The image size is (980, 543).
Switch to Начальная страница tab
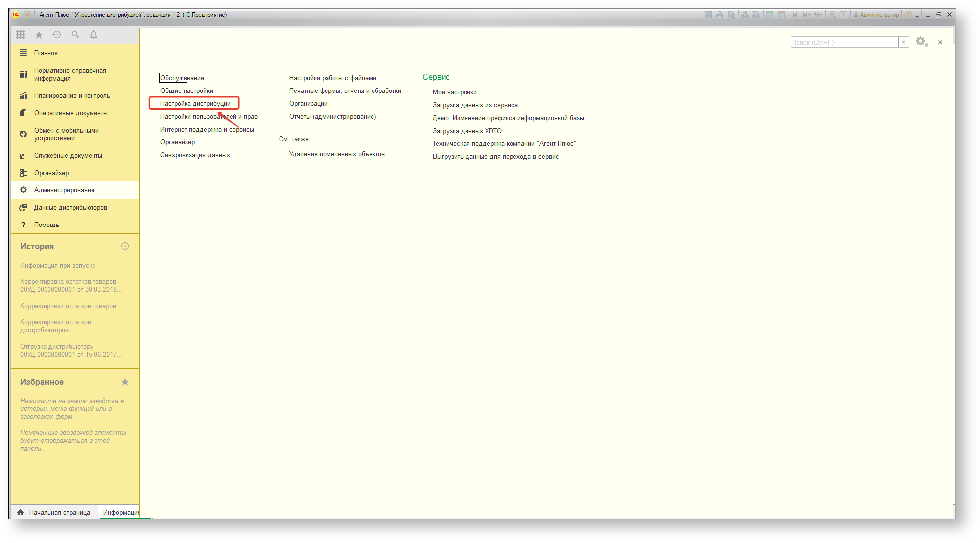pyautogui.click(x=54, y=512)
